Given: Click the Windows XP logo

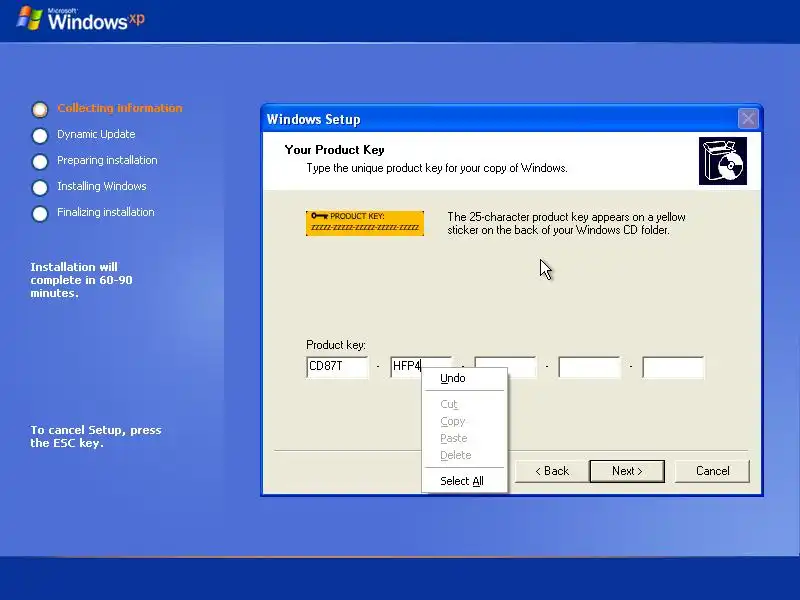Looking at the screenshot, I should coord(81,19).
